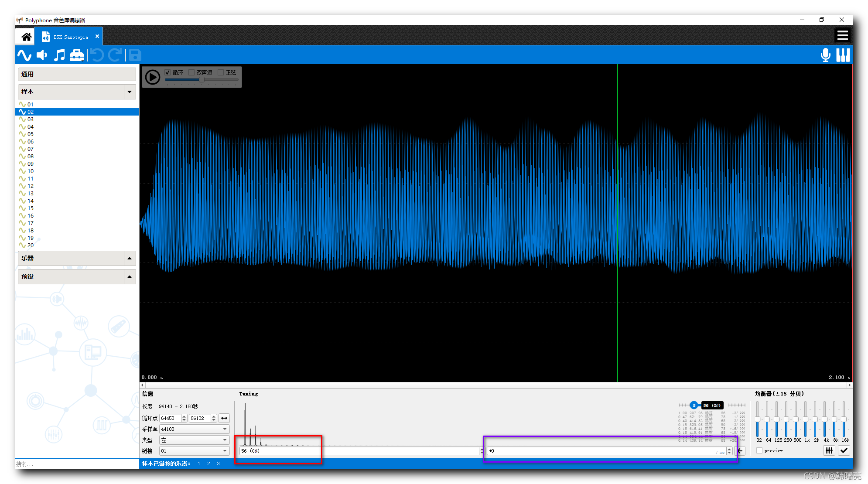Viewport: 868px width, 484px height.
Task: Open linked instrument 2 in status bar
Action: pyautogui.click(x=208, y=464)
